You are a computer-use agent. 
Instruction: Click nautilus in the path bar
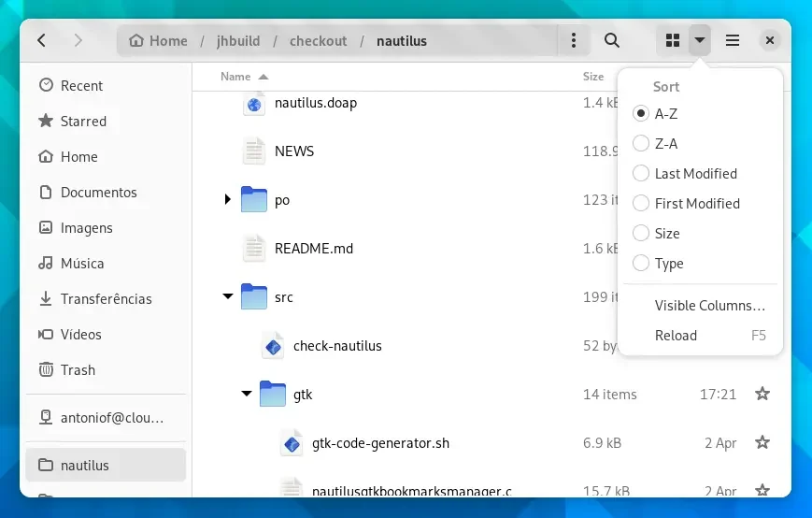pyautogui.click(x=402, y=41)
